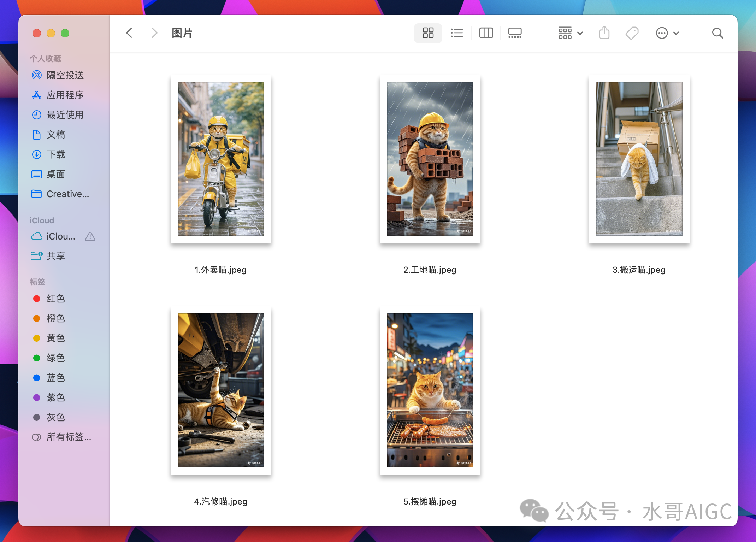Go to 下载 folder
This screenshot has height=542, width=756.
point(56,154)
